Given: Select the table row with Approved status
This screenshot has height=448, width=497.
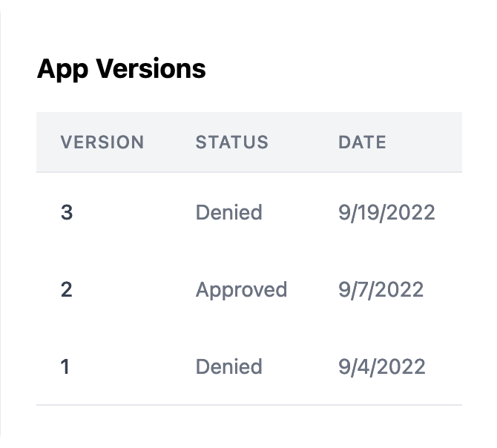Looking at the screenshot, I should (x=312, y=289).
